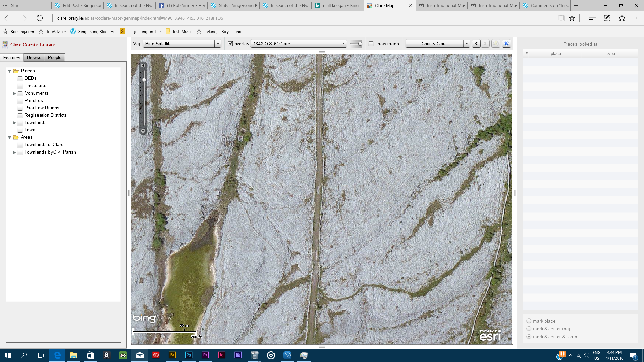
Task: Switch to the People tab
Action: (54, 58)
